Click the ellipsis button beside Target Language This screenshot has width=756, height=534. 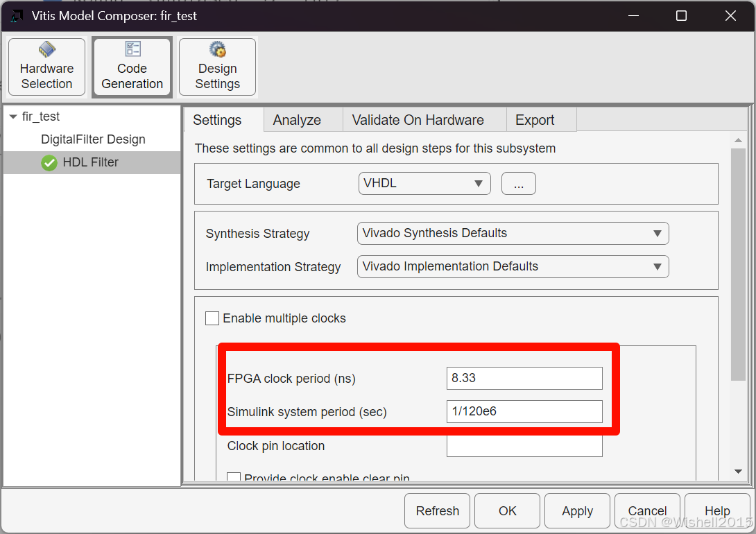(518, 184)
